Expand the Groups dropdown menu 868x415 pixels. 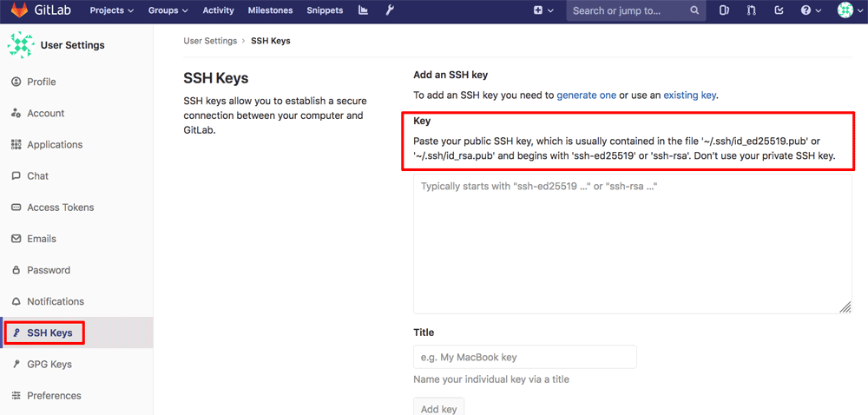pos(168,10)
